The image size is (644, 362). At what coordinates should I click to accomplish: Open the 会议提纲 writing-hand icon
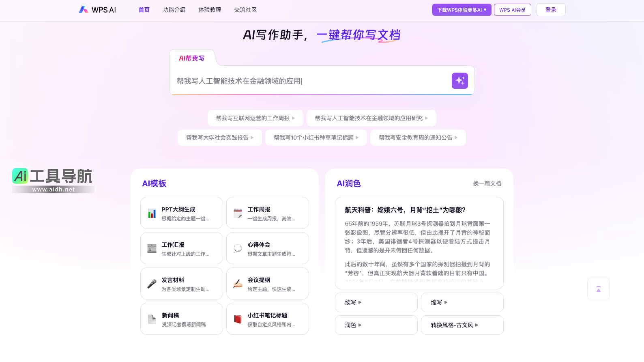click(238, 284)
